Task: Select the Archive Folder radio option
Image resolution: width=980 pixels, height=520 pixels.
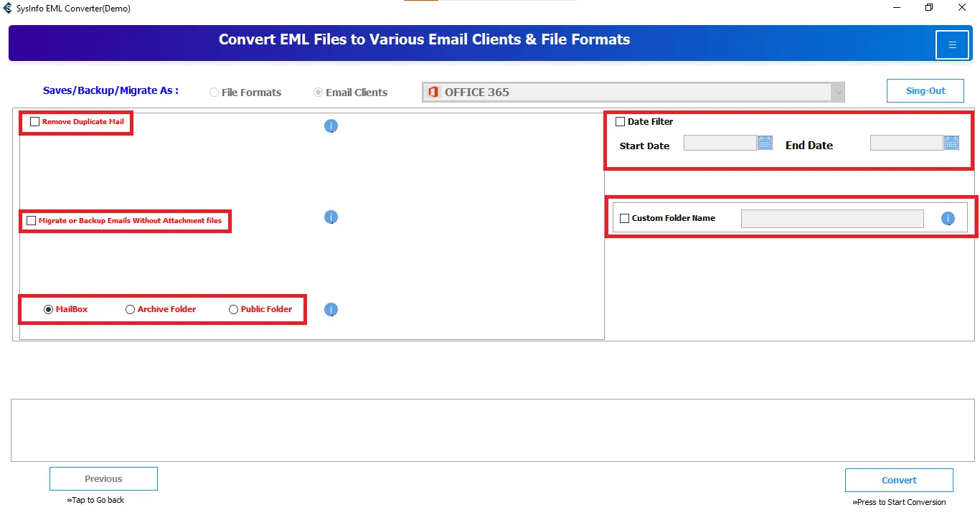Action: [x=130, y=310]
